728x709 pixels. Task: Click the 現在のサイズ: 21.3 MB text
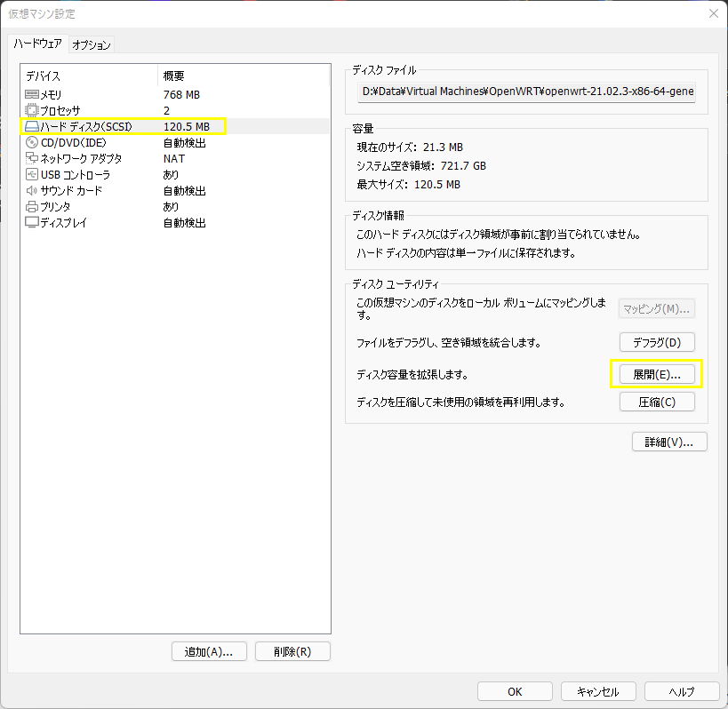pyautogui.click(x=410, y=147)
